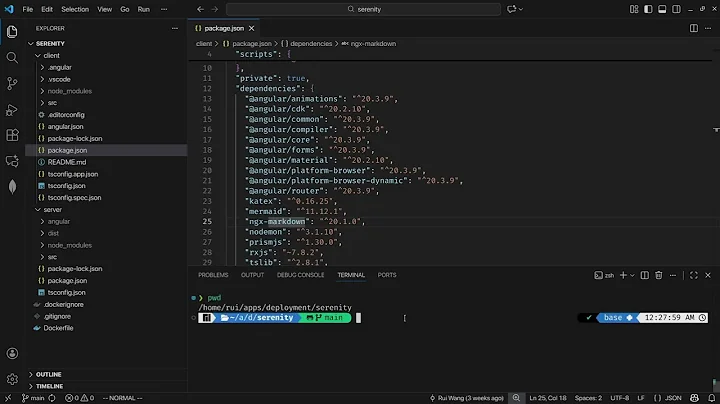
Task: Switch to the PROBLEMS panel tab
Action: 213,275
